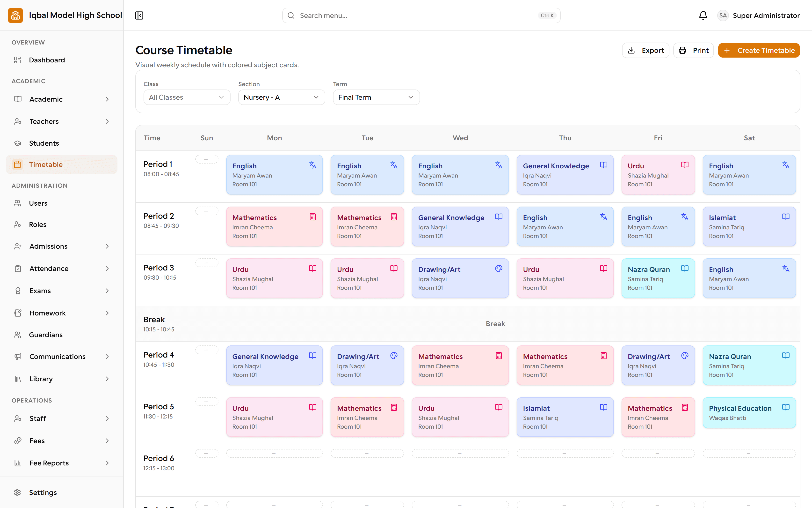Click the Fee Reports chart icon
The height and width of the screenshot is (508, 812).
point(18,463)
